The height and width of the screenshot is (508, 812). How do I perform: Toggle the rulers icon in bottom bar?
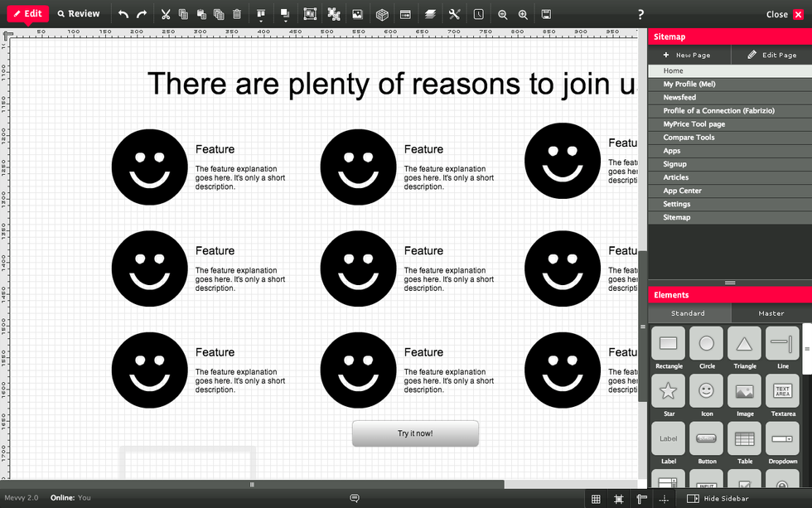pyautogui.click(x=641, y=499)
